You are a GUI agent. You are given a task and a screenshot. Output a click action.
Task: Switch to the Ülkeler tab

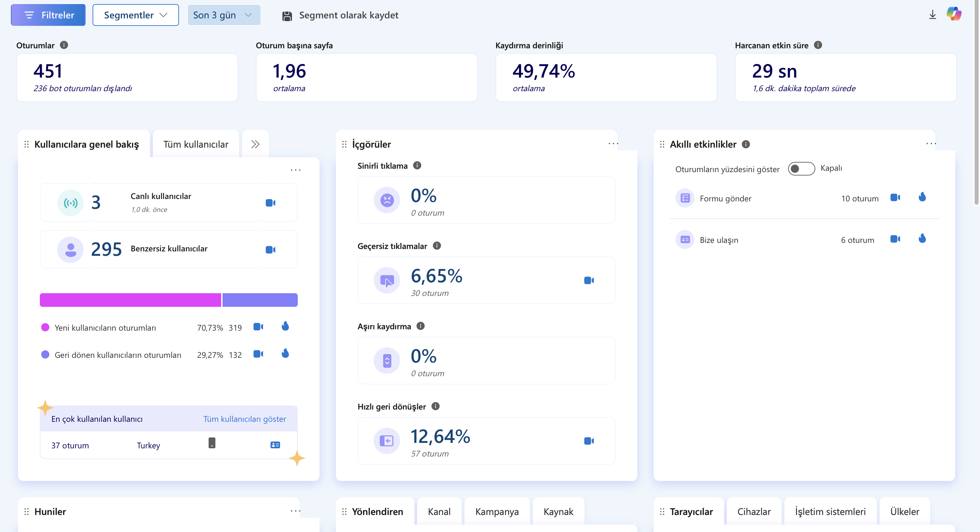click(904, 512)
